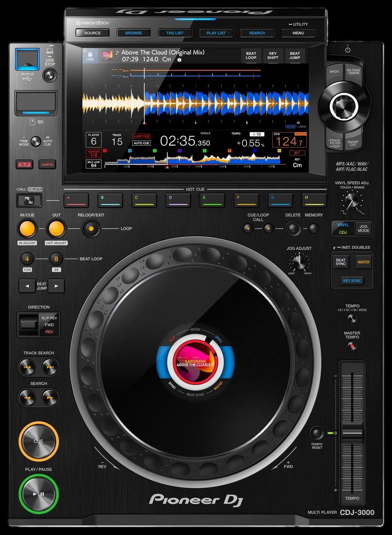The width and height of the screenshot is (392, 535).
Task: Select the 8-beat loop button
Action: coord(56,259)
